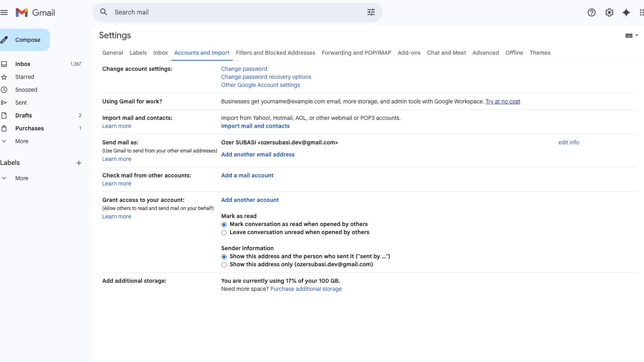Click the Settings gear icon

click(609, 12)
